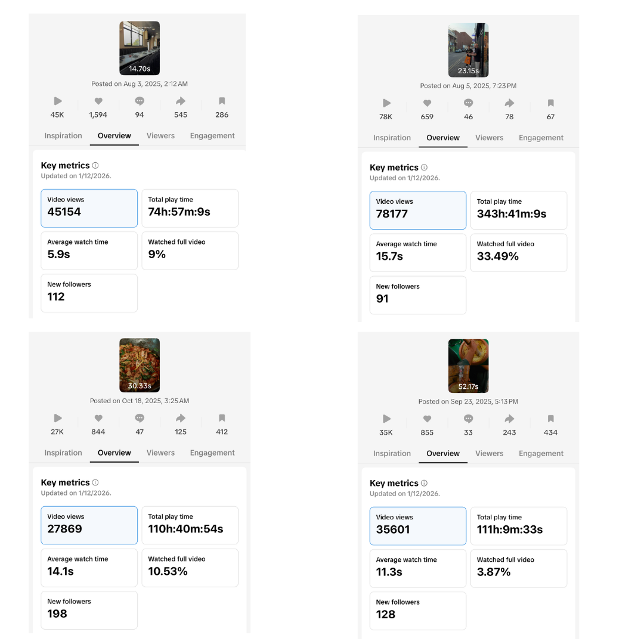Viewport: 644px width, 644px height.
Task: Select Average watch time 14.1s card
Action: pos(89,568)
